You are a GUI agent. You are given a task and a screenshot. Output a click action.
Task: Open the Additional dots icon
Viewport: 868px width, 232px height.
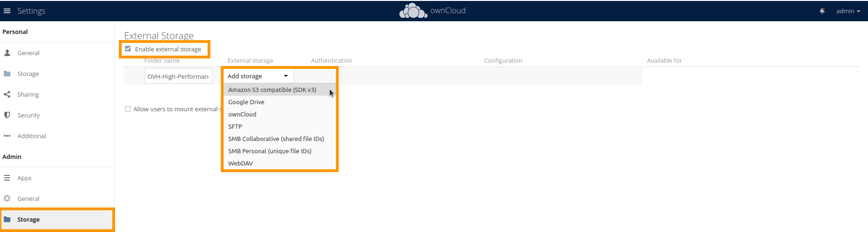coord(7,136)
